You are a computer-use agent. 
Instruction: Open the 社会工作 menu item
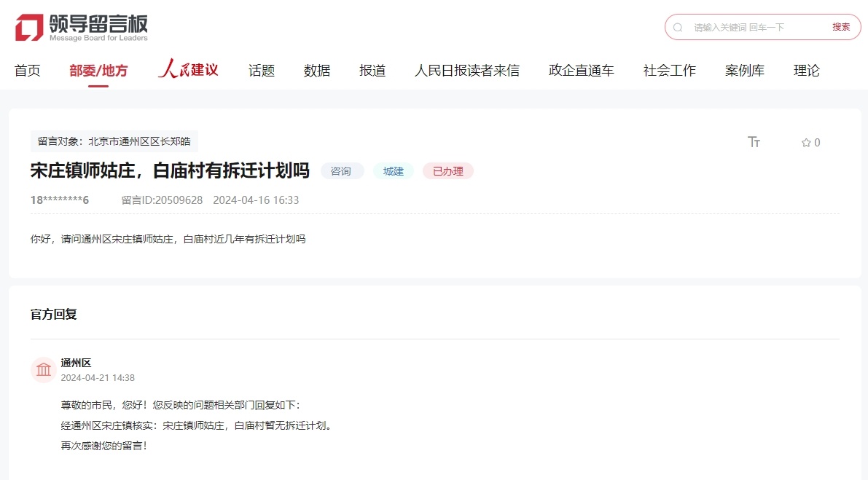670,71
